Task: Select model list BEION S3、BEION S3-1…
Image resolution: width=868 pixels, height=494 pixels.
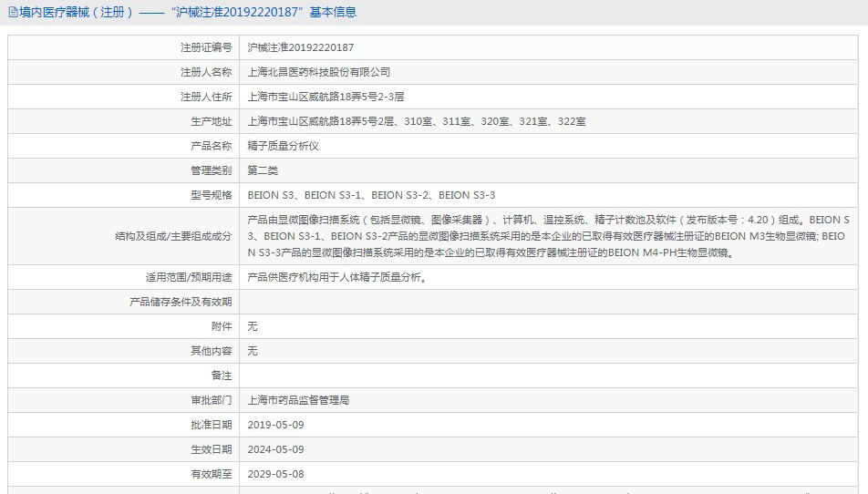Action: tap(371, 195)
